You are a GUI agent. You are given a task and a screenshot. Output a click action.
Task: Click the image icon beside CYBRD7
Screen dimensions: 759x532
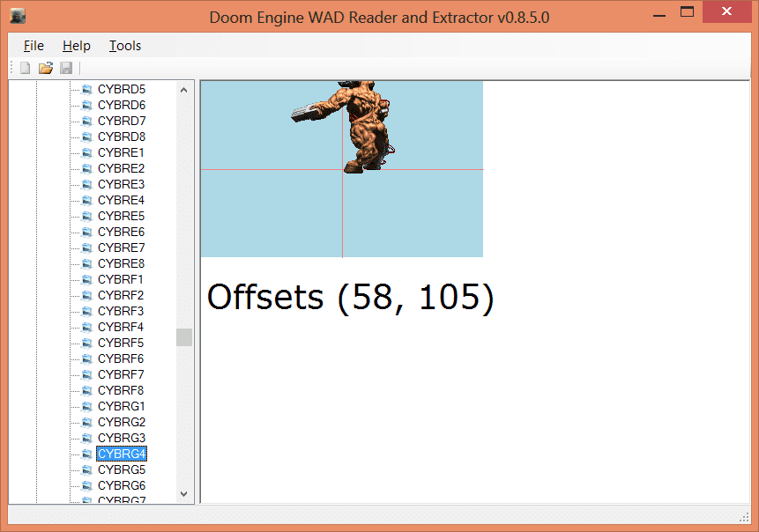click(87, 121)
